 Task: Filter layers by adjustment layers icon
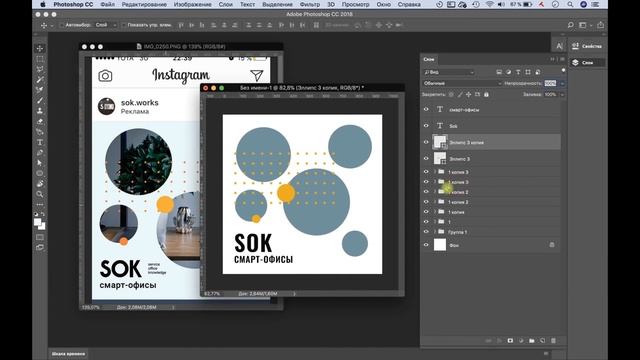click(x=509, y=72)
